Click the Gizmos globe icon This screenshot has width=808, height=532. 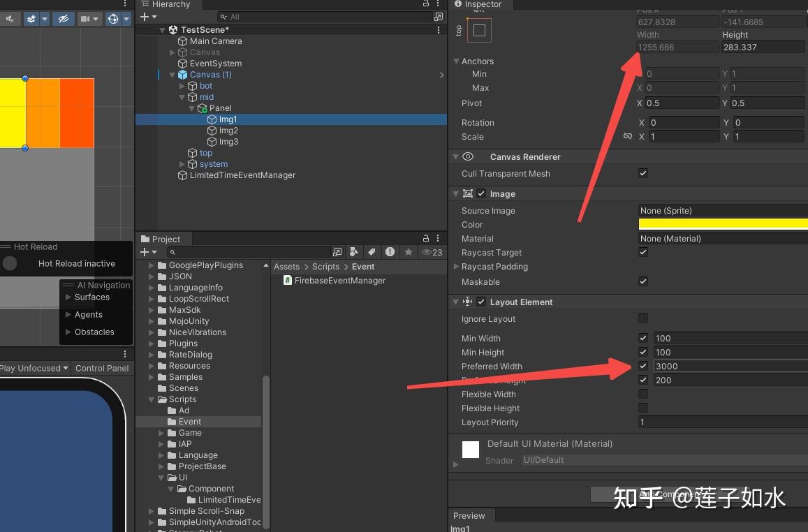[x=113, y=19]
